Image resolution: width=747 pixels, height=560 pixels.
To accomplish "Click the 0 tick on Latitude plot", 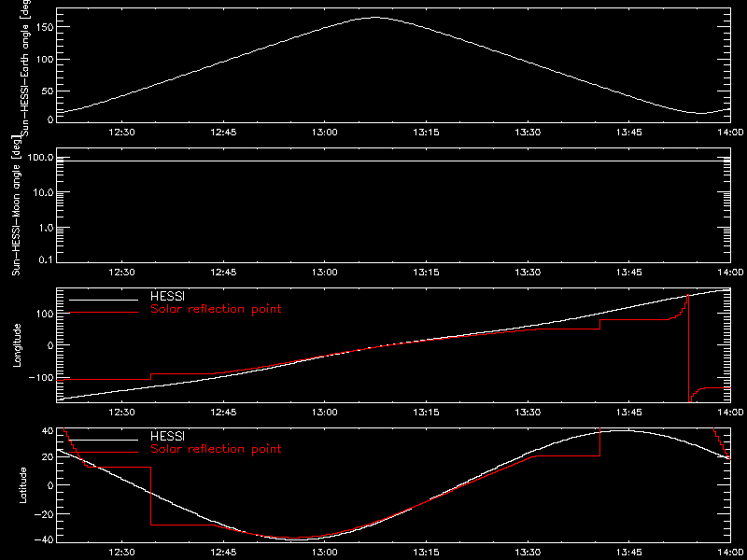I will (x=50, y=485).
